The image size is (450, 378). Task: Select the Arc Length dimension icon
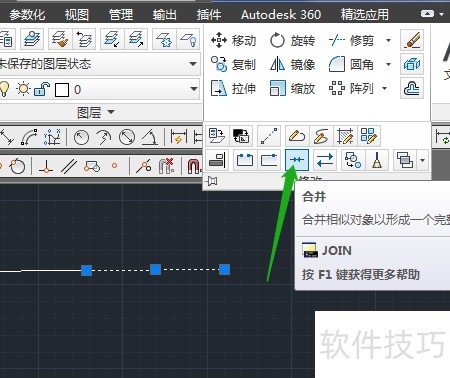point(29,137)
